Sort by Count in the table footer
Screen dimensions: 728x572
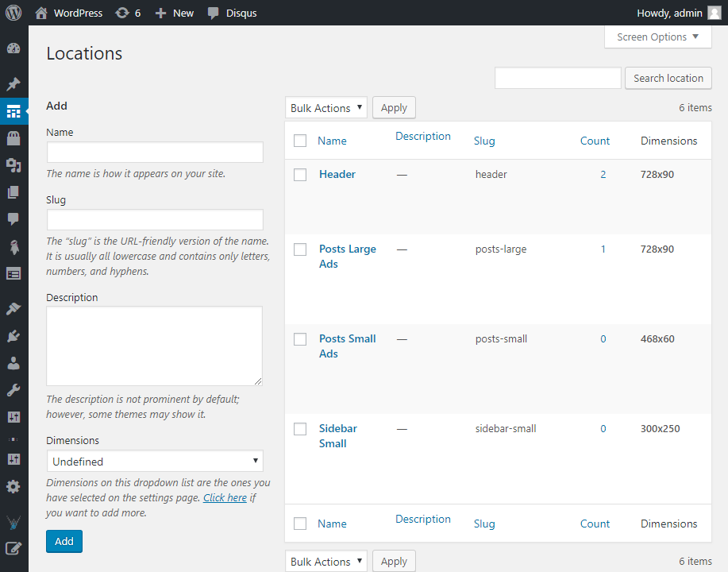coord(595,524)
